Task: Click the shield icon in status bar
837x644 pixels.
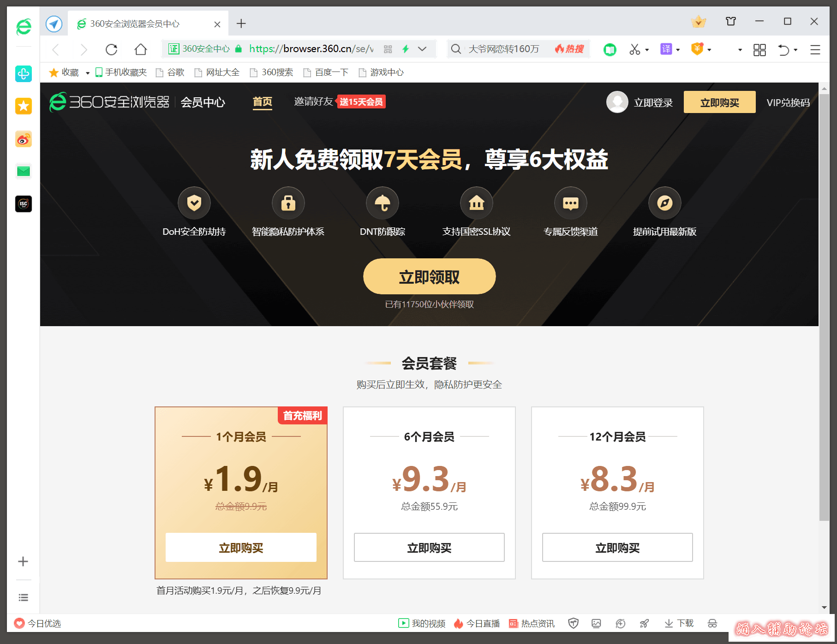Action: point(573,624)
